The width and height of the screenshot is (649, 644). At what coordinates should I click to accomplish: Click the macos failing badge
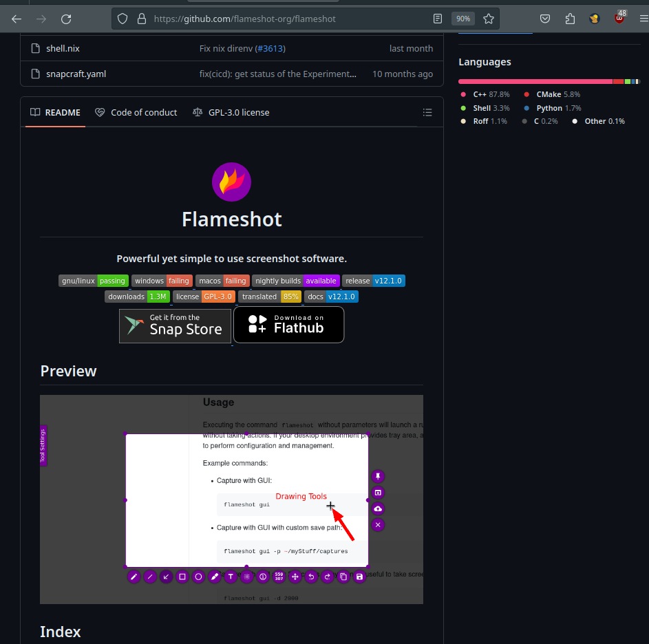[223, 281]
